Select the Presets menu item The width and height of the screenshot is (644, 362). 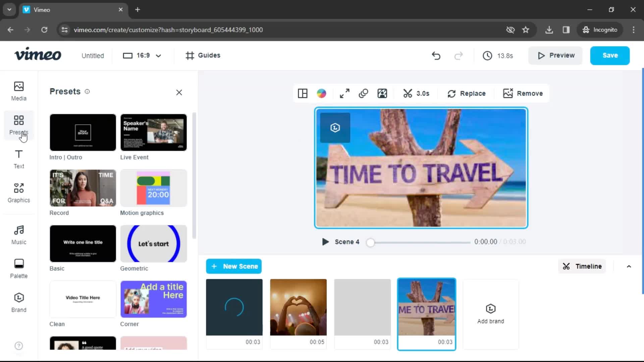tap(18, 125)
